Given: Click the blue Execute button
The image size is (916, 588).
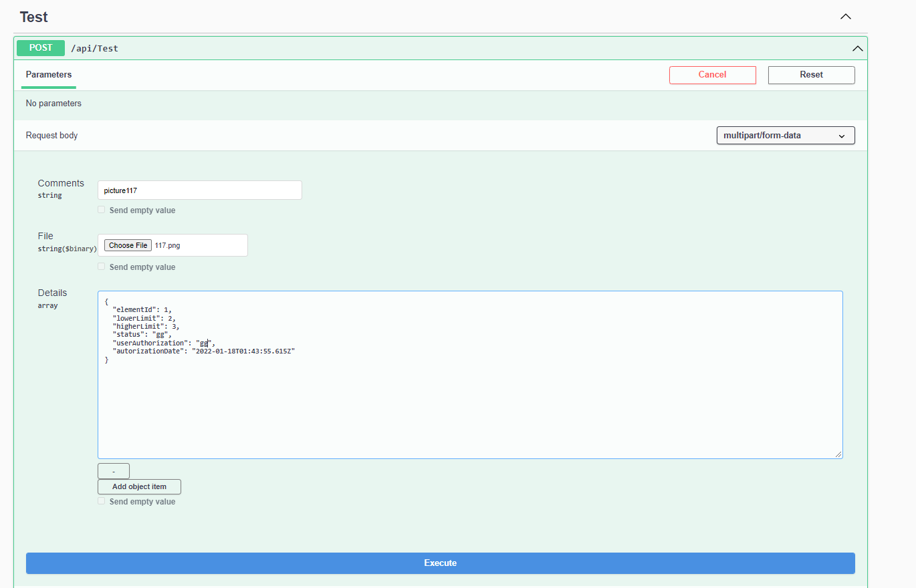Looking at the screenshot, I should pyautogui.click(x=441, y=563).
